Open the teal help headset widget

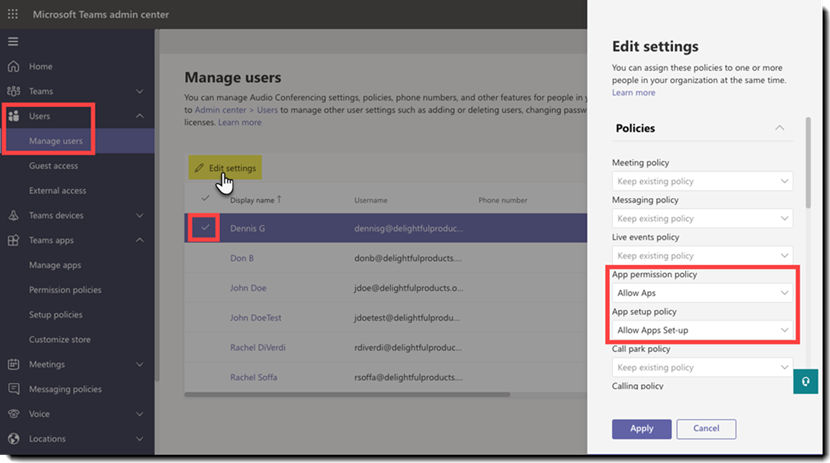(805, 382)
